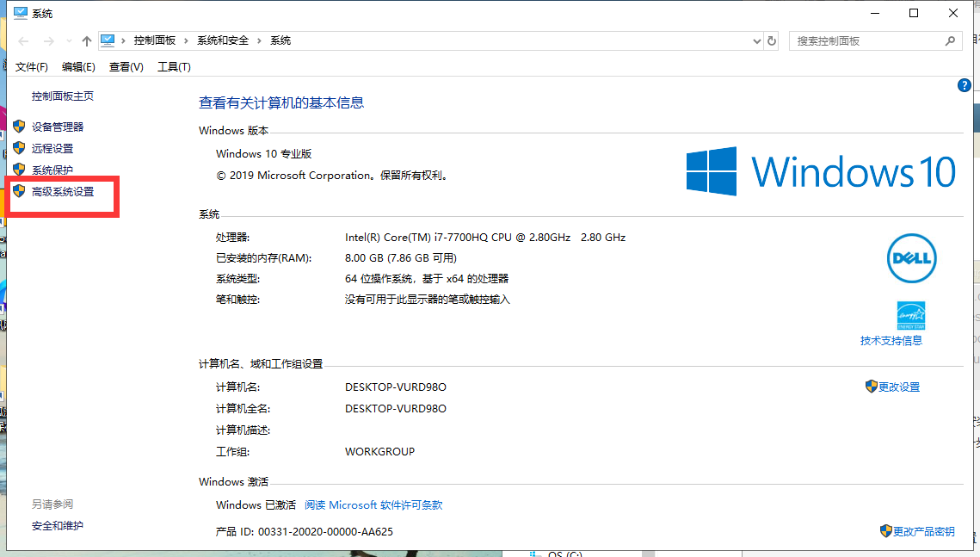Expand the address bar history dropdown arrow
Image resolution: width=980 pixels, height=557 pixels.
756,40
